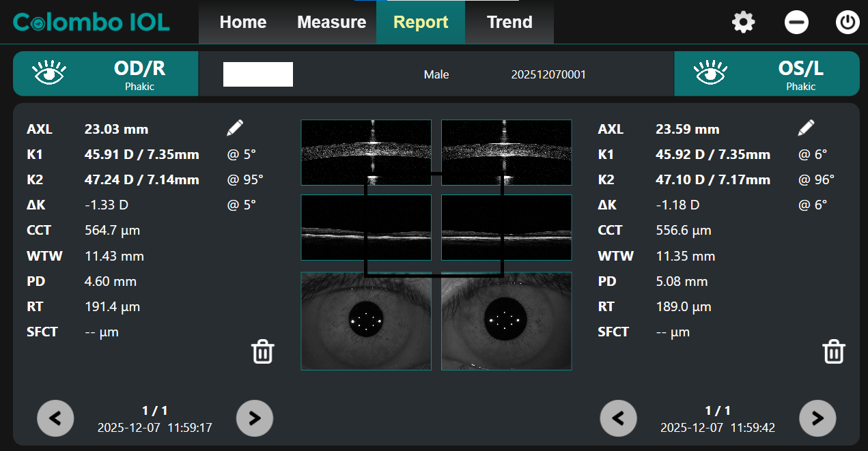Go to previous OS measurement record

(x=618, y=418)
